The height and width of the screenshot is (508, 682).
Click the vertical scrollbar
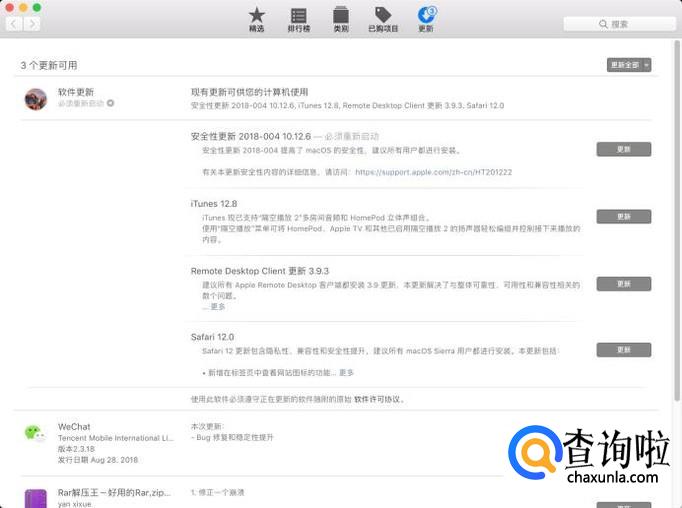tap(677, 220)
